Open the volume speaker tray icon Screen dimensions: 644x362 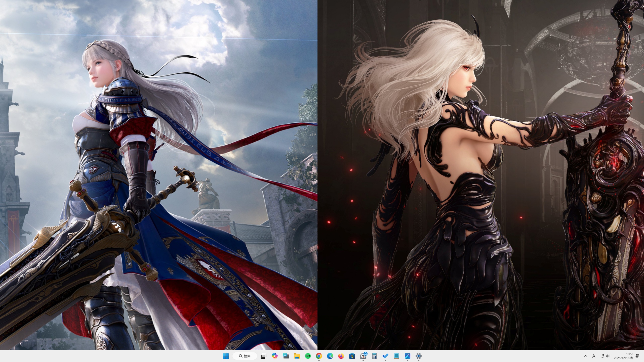pyautogui.click(x=608, y=356)
